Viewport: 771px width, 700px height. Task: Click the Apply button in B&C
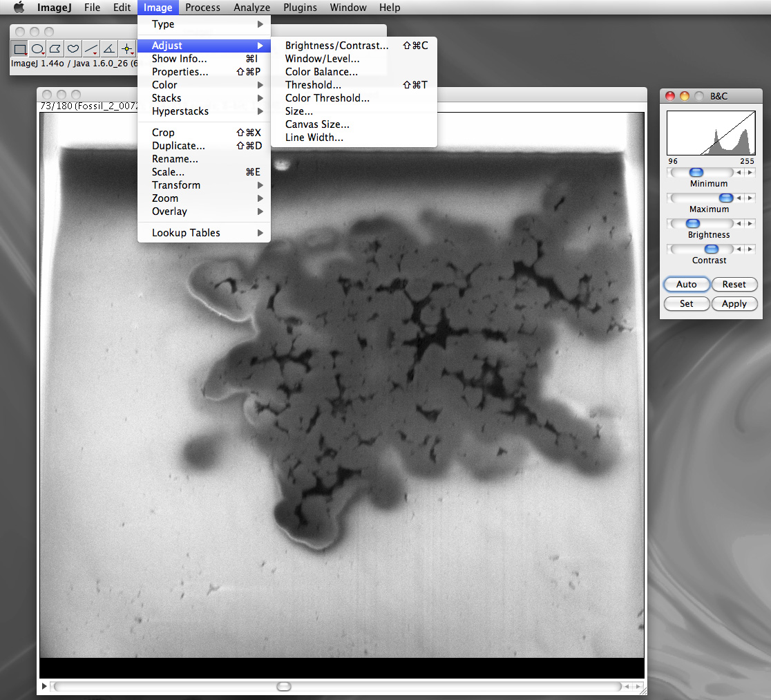(734, 304)
